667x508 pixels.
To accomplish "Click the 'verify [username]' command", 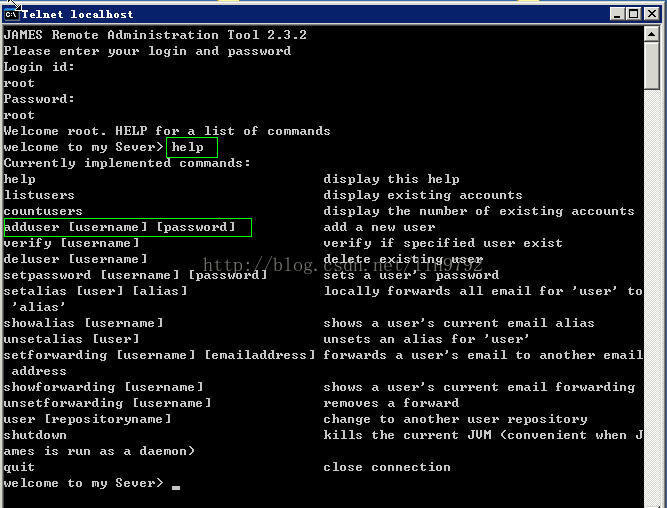I will point(71,243).
